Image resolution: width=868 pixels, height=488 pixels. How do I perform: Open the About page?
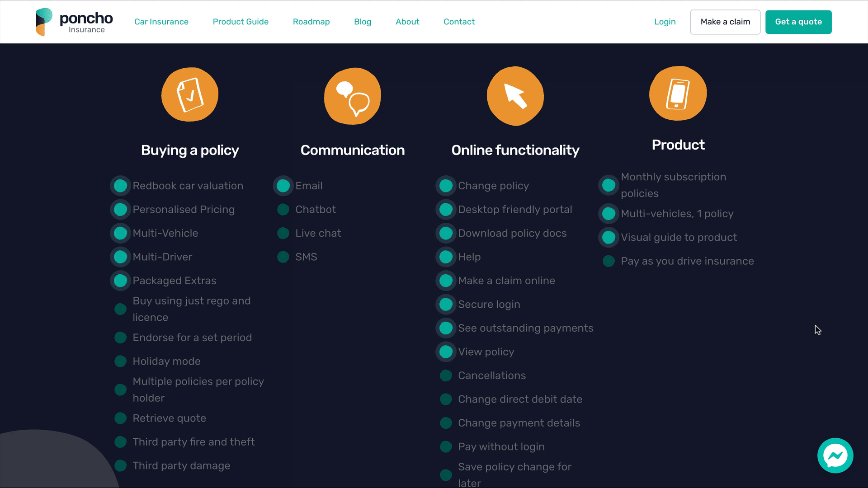[x=407, y=22]
